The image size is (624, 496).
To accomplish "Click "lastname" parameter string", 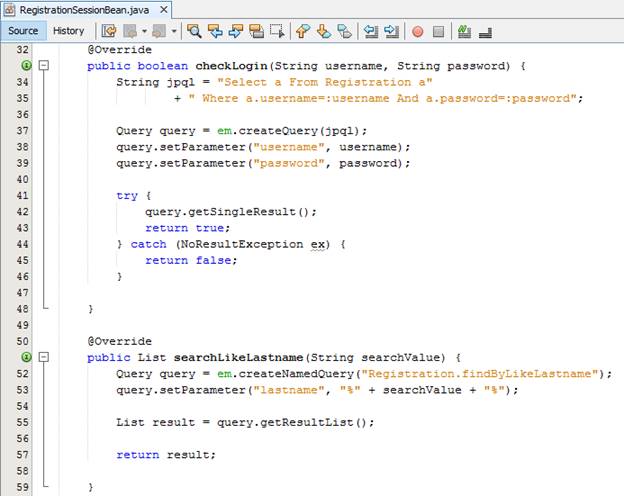I will pos(289,390).
